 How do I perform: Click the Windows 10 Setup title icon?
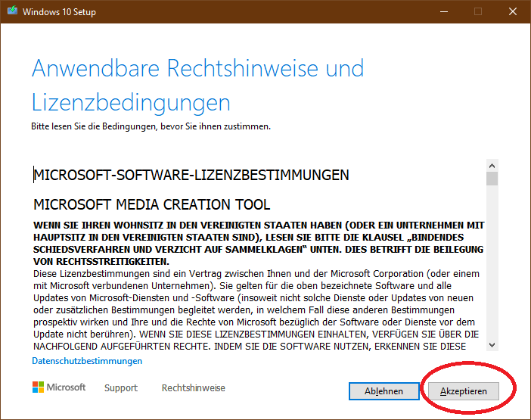pos(13,11)
